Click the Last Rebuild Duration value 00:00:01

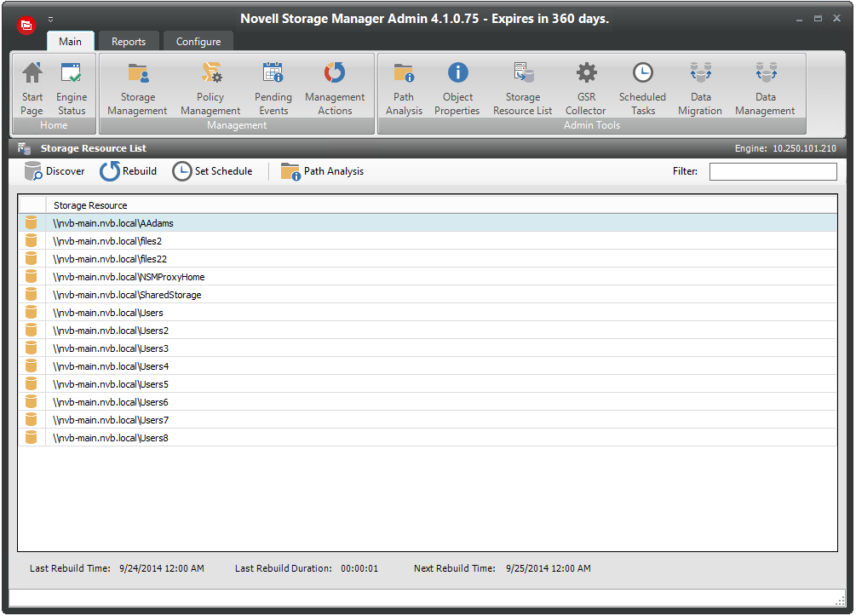point(359,568)
